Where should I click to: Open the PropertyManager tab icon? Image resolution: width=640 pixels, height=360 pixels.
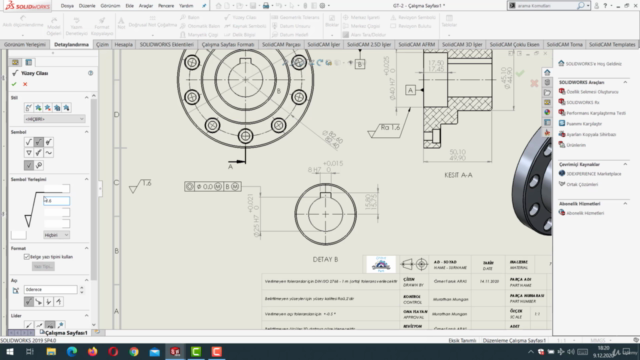(15, 62)
